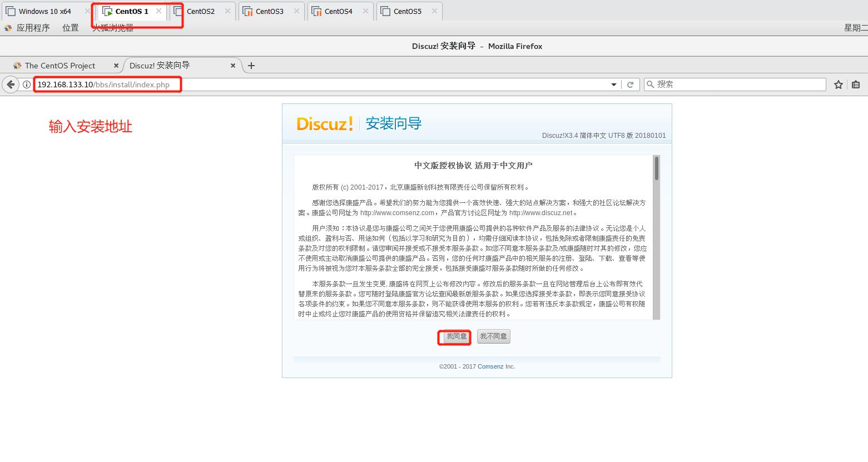The height and width of the screenshot is (462, 868).
Task: Bookmark this page with the star icon
Action: click(x=839, y=85)
